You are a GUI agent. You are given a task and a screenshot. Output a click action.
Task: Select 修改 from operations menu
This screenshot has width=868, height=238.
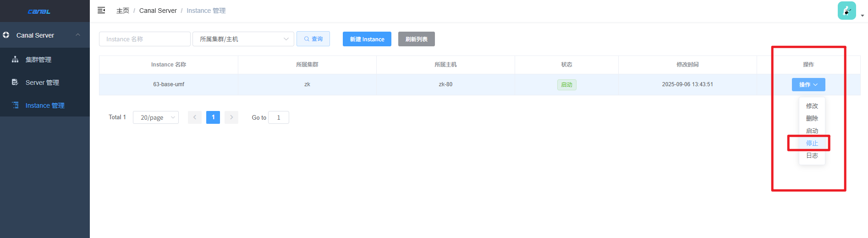(x=812, y=106)
